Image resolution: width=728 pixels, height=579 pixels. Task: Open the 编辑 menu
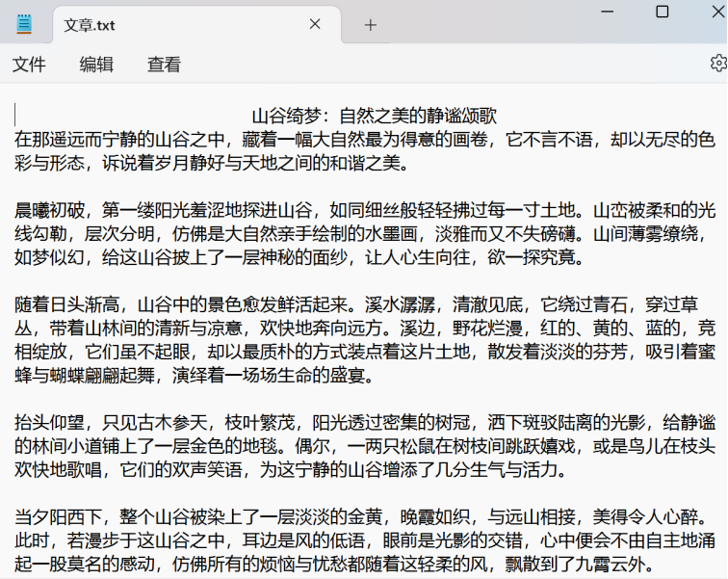coord(96,65)
